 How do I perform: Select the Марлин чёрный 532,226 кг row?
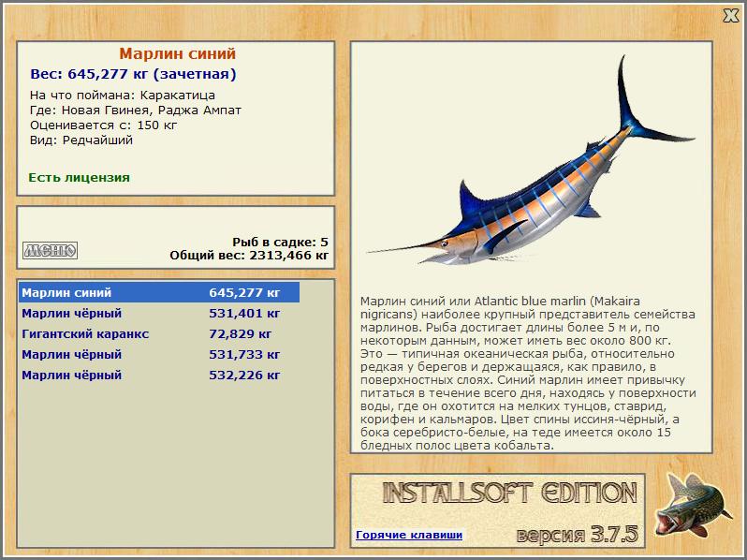click(159, 376)
